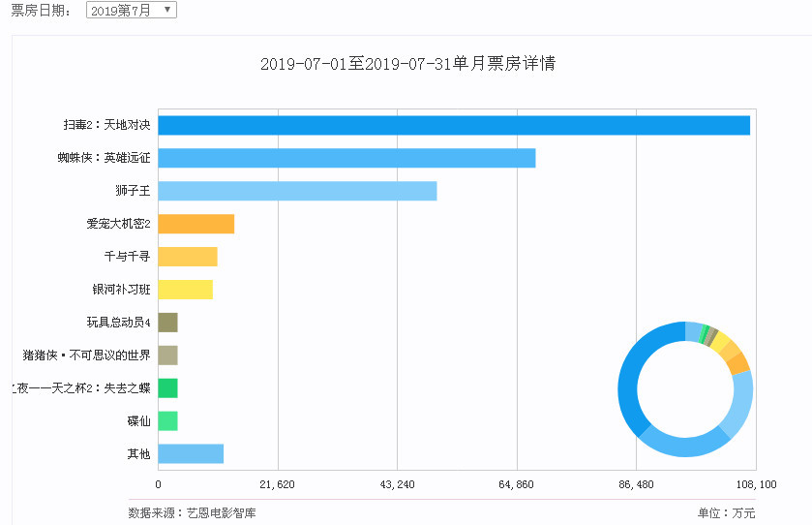812x525 pixels.
Task: Click the 单位：万元 text
Action: tap(726, 513)
